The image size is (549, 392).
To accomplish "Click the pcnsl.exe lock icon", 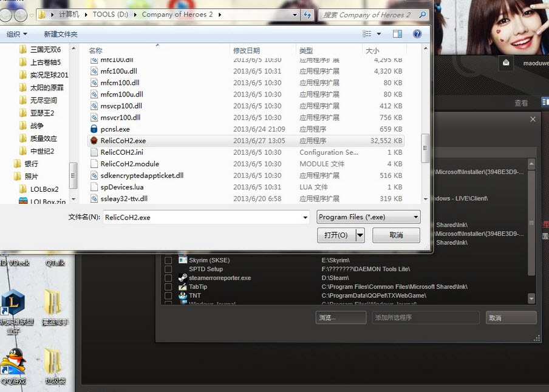I will [94, 129].
